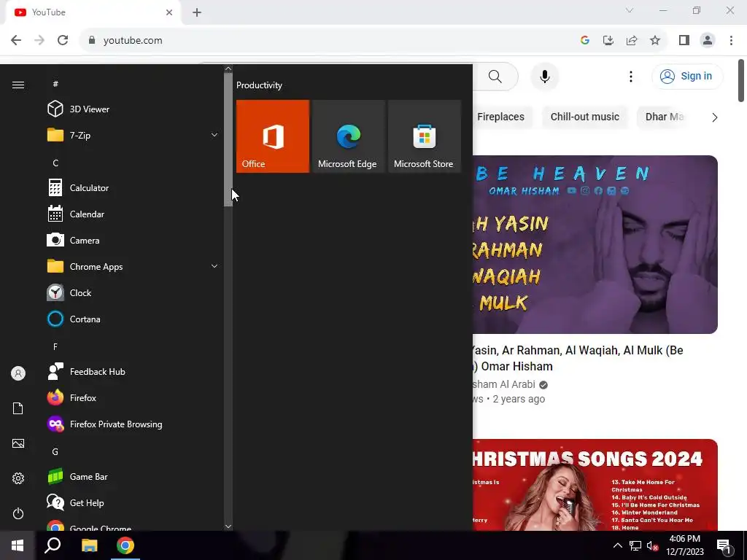Open YouTube settings three-dot menu

631,76
